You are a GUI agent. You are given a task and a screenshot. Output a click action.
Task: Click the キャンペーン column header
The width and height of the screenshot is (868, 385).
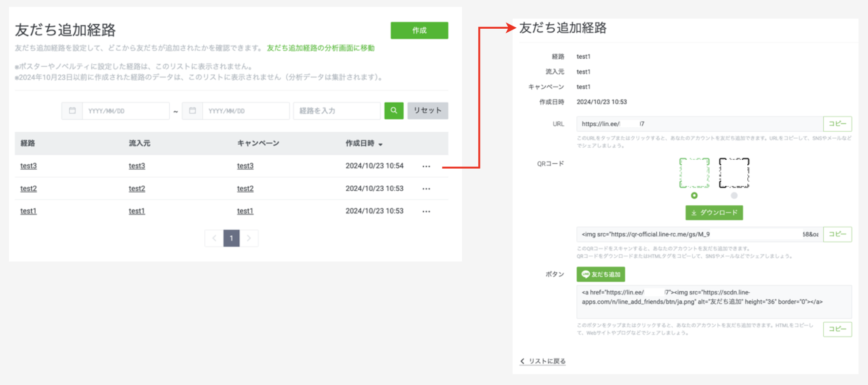258,143
